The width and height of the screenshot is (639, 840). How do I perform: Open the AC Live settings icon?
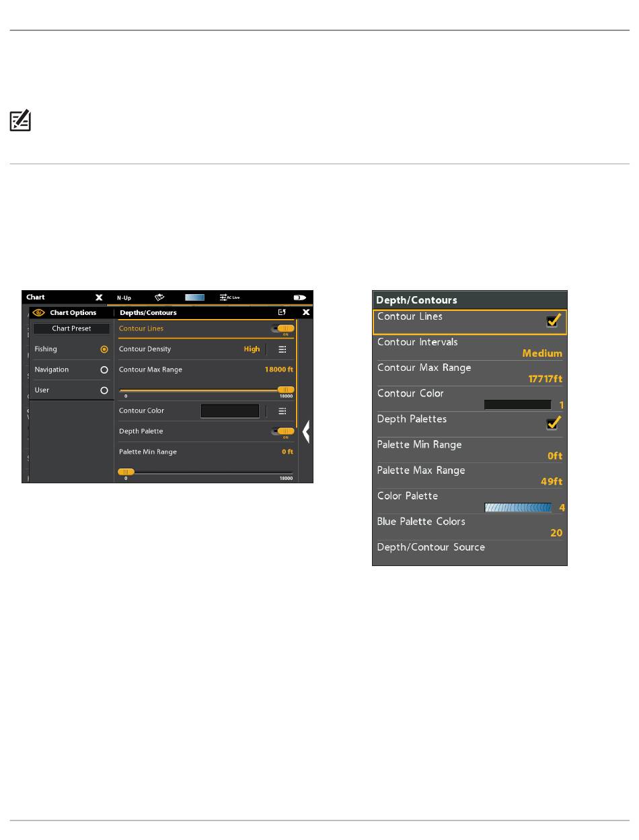point(229,297)
